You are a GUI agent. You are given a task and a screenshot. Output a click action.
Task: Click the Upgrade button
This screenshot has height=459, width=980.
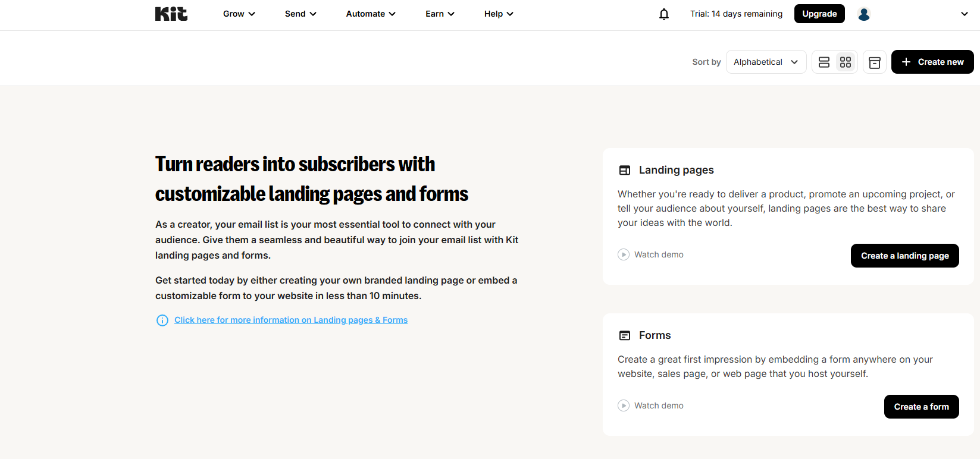819,14
